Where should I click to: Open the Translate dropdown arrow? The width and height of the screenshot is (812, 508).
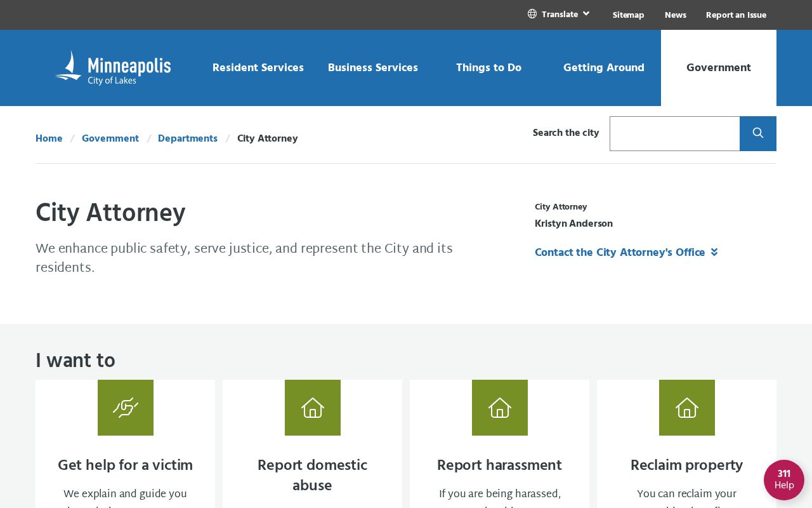coord(586,13)
